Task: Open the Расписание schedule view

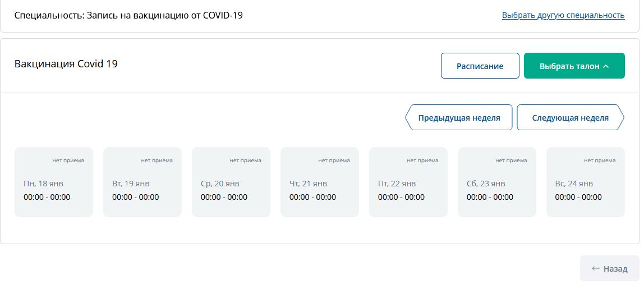Action: click(x=480, y=66)
